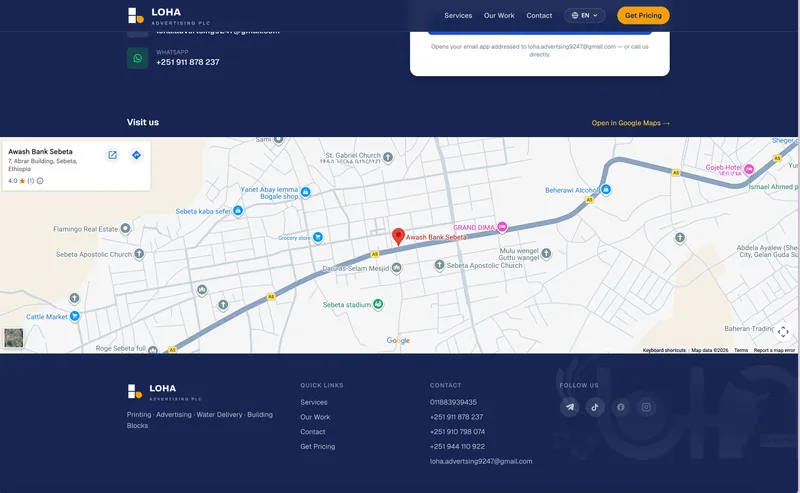
Task: Click the Cattle Market marker
Action: click(74, 316)
